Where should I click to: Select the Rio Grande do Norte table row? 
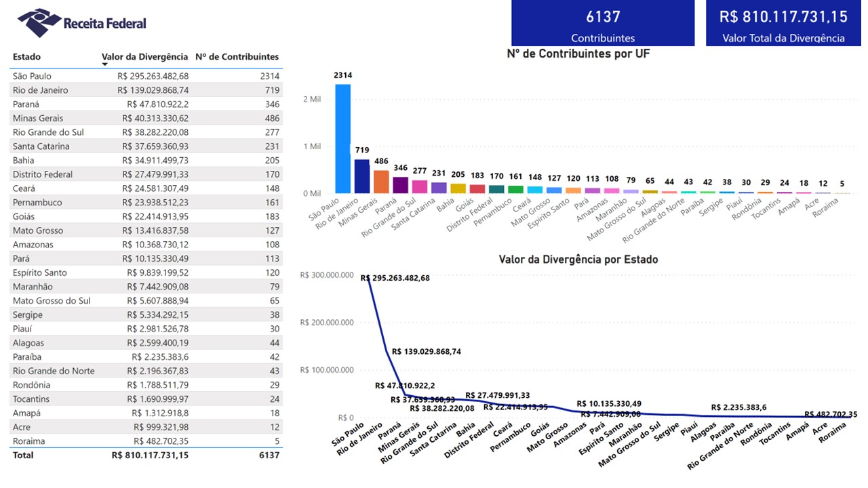146,371
